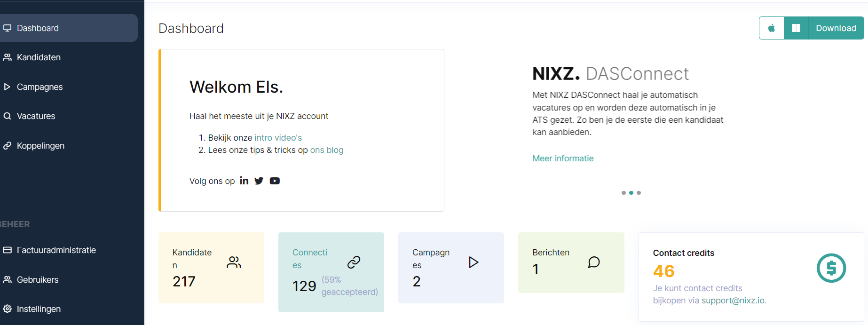Go to Kandidaten in the sidebar
Viewport: 868px width, 325px height.
39,57
